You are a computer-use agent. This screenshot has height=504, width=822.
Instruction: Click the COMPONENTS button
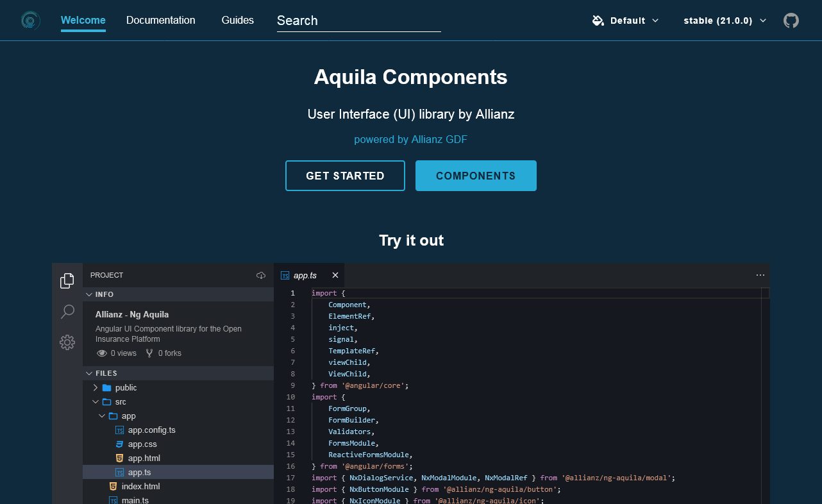point(476,176)
